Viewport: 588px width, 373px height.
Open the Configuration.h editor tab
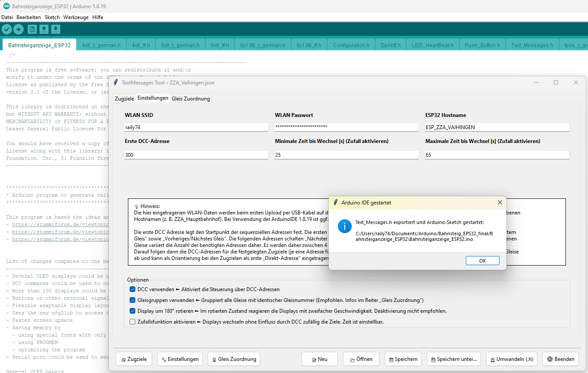tap(351, 45)
